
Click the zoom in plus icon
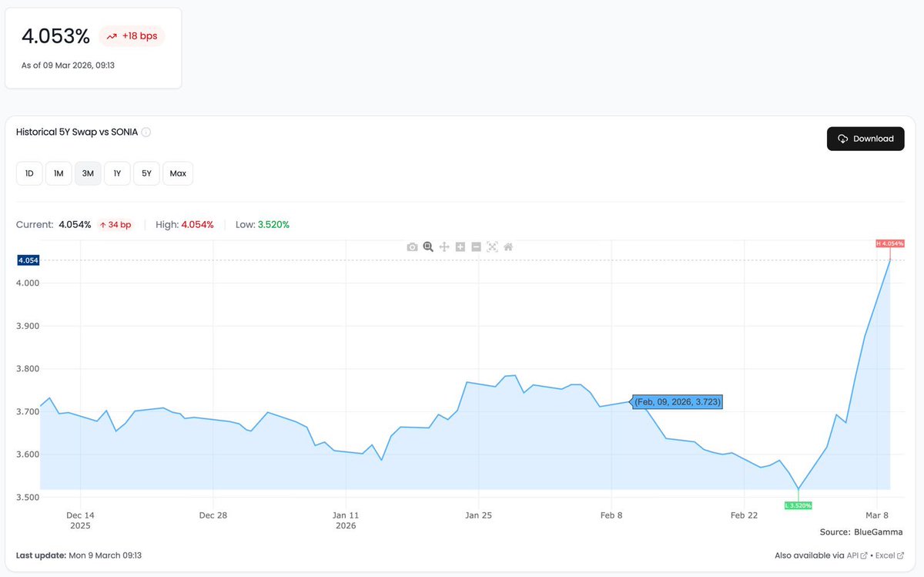click(460, 247)
